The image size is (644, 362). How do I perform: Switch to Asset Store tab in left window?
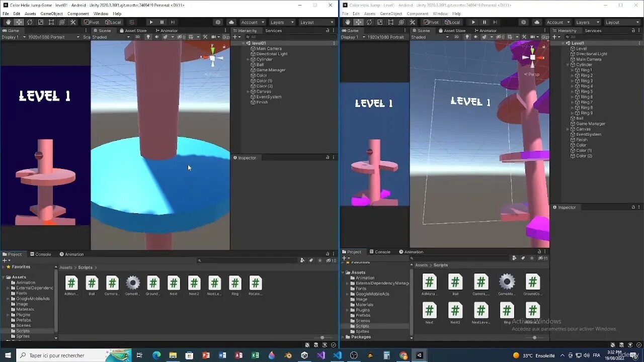(132, 31)
